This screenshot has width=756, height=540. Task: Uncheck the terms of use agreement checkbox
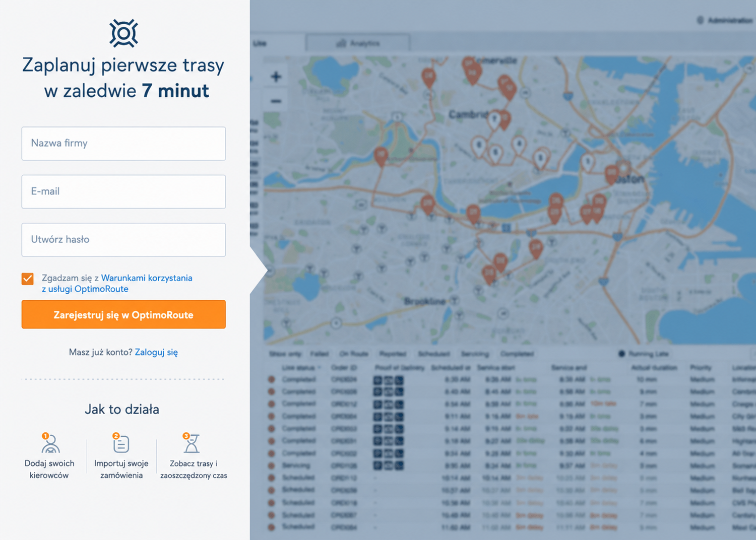pyautogui.click(x=28, y=279)
